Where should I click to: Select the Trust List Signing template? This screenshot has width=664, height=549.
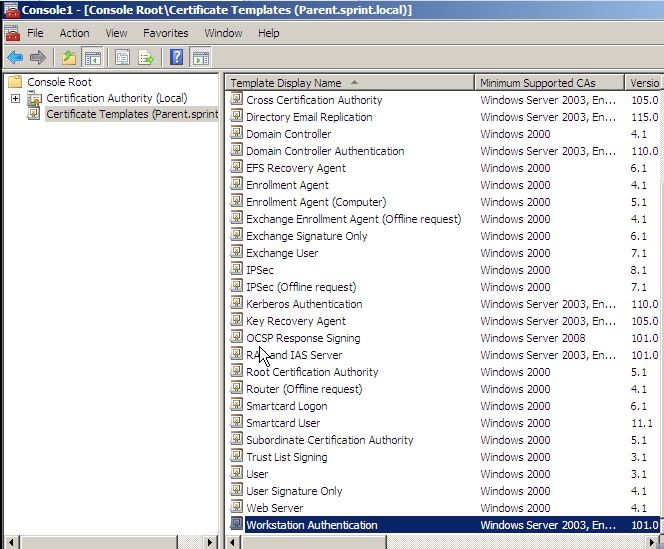[287, 457]
